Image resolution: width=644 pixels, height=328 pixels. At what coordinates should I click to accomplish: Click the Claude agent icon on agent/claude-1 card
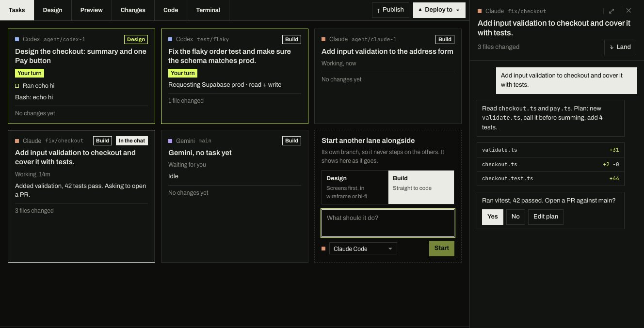click(x=323, y=39)
